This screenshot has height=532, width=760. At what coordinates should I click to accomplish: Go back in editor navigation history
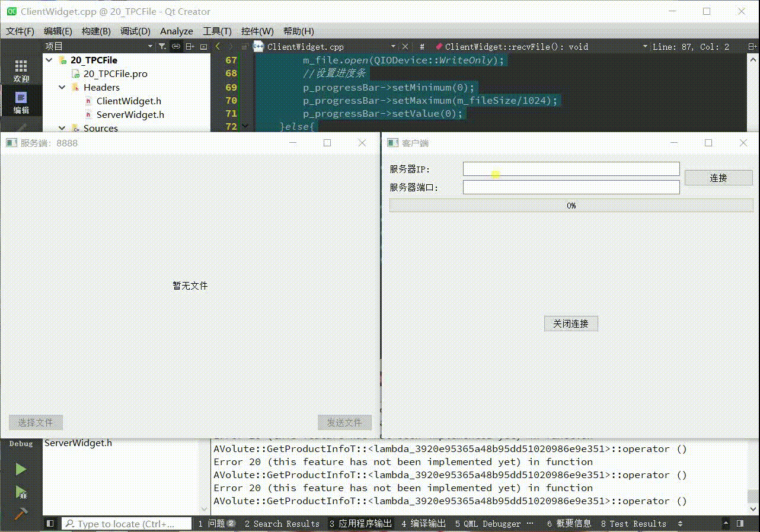coord(218,46)
